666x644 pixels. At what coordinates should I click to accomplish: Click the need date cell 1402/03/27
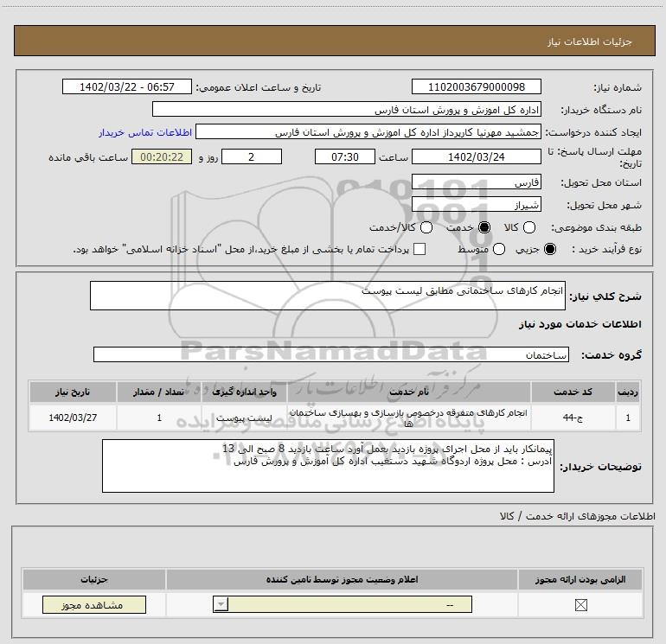73,418
